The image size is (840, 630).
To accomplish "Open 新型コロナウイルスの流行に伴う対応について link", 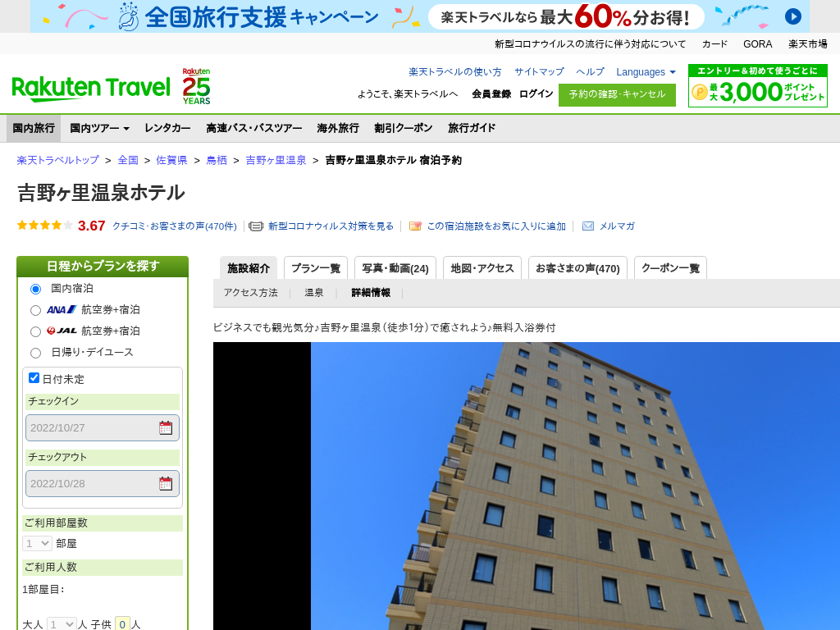I will pos(590,44).
